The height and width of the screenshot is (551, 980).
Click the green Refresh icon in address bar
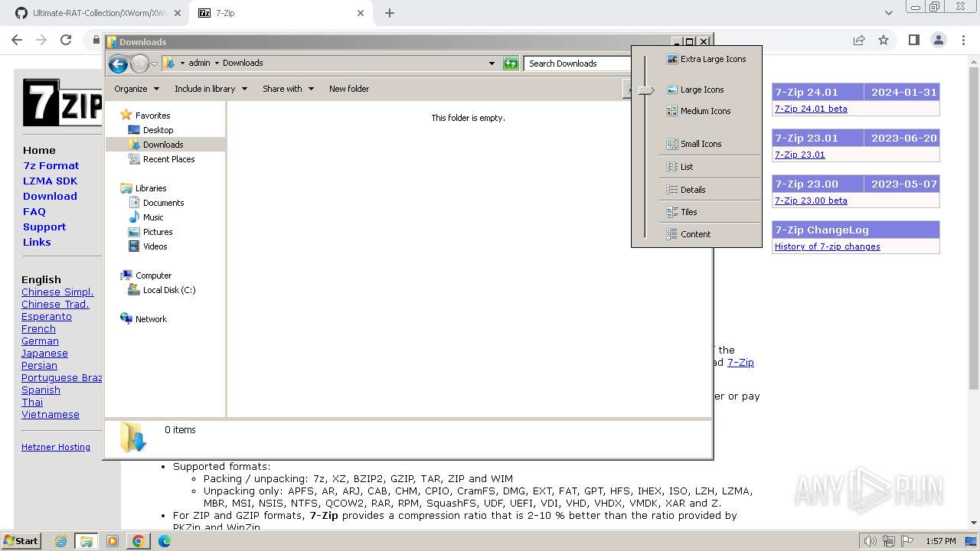[x=511, y=64]
